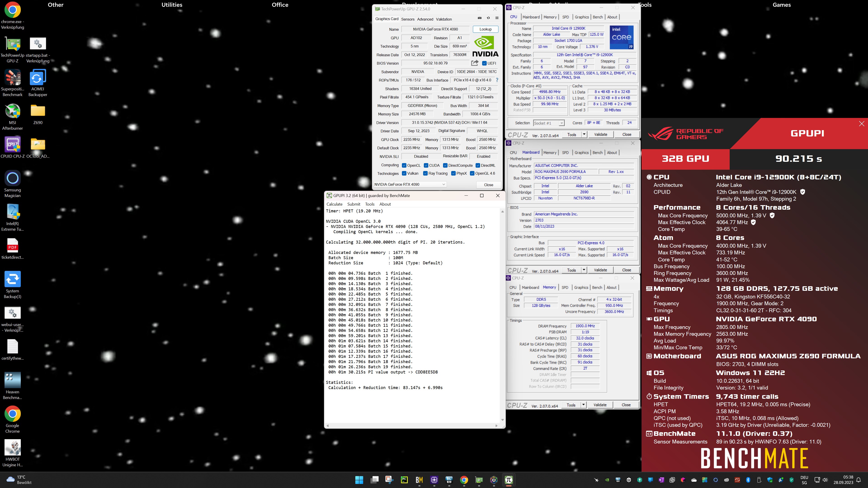Toggle the DirectCompute checkbox
Image resolution: width=868 pixels, height=488 pixels.
pyautogui.click(x=445, y=165)
